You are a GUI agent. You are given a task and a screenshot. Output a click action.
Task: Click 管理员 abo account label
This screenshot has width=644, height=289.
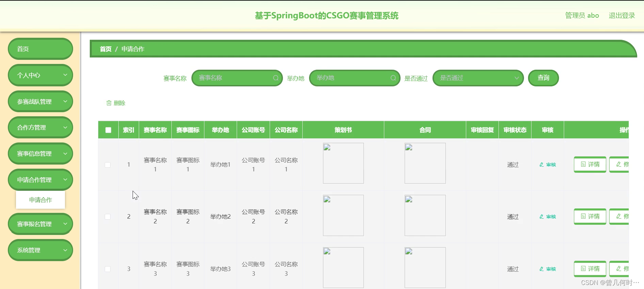click(582, 16)
